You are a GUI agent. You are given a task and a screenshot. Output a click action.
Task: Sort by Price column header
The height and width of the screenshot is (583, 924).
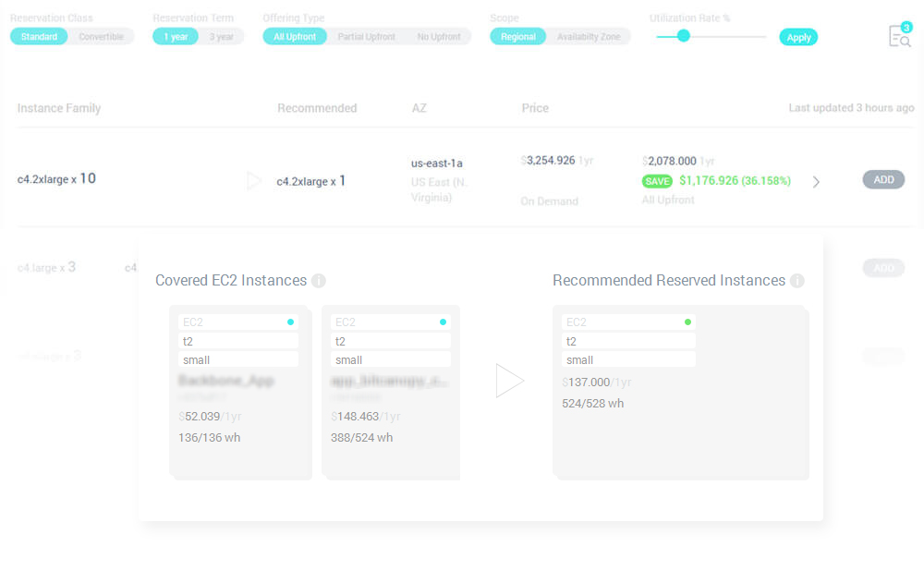click(x=535, y=108)
